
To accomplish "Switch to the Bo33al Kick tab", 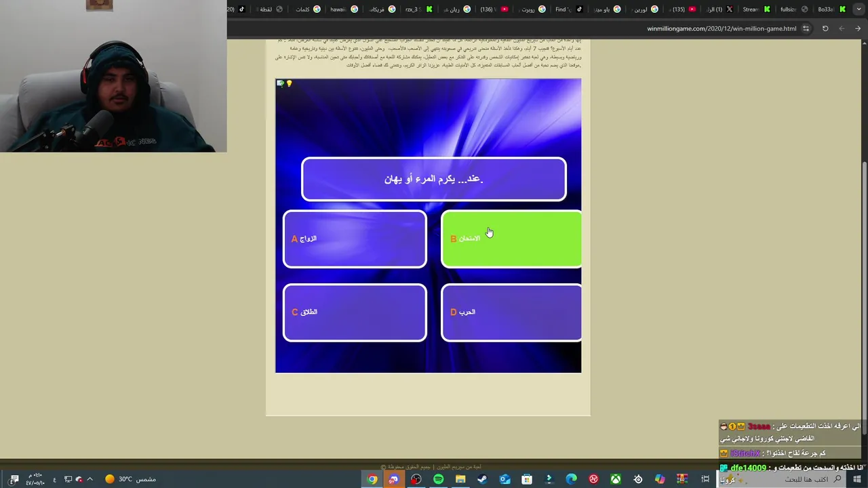I will pos(831,9).
